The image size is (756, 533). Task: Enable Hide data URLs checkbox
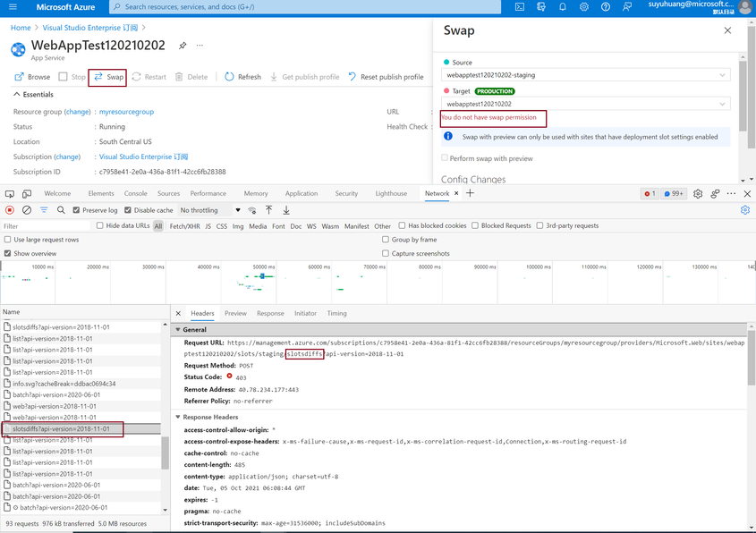pos(100,225)
